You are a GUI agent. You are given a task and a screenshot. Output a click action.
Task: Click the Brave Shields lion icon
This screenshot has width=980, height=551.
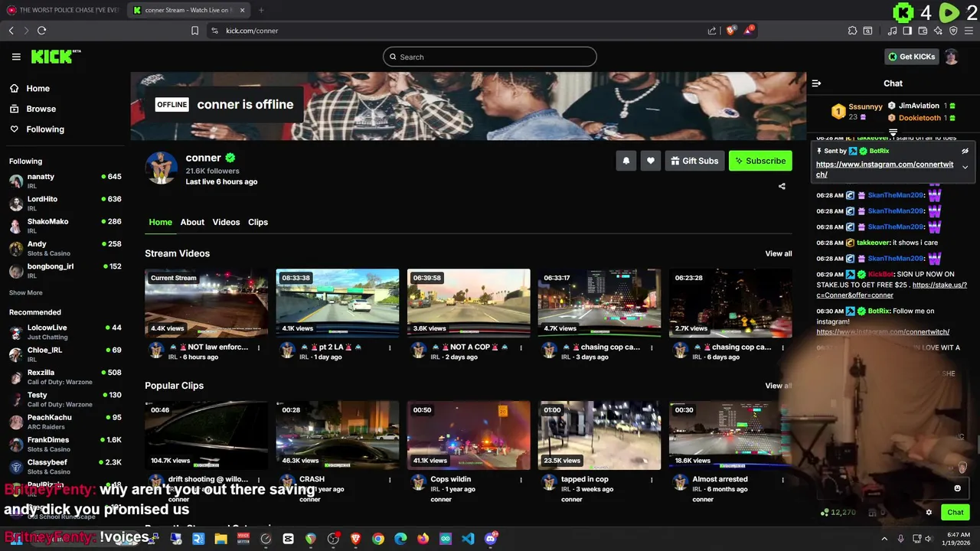(x=731, y=31)
